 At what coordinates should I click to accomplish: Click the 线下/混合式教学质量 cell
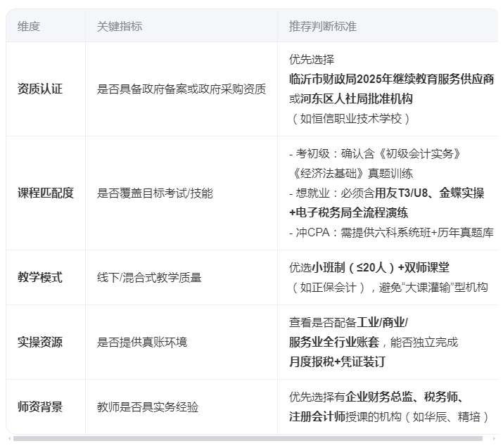(x=149, y=278)
